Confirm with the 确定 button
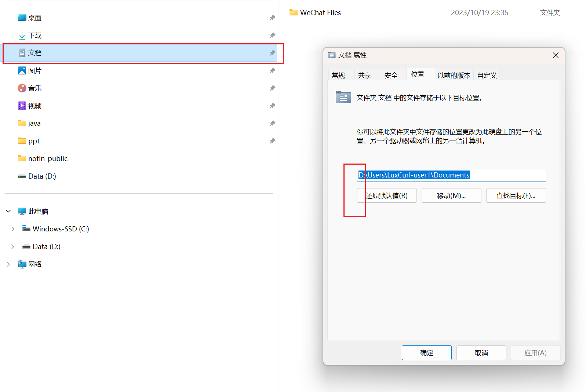This screenshot has height=392, width=586. (x=426, y=353)
